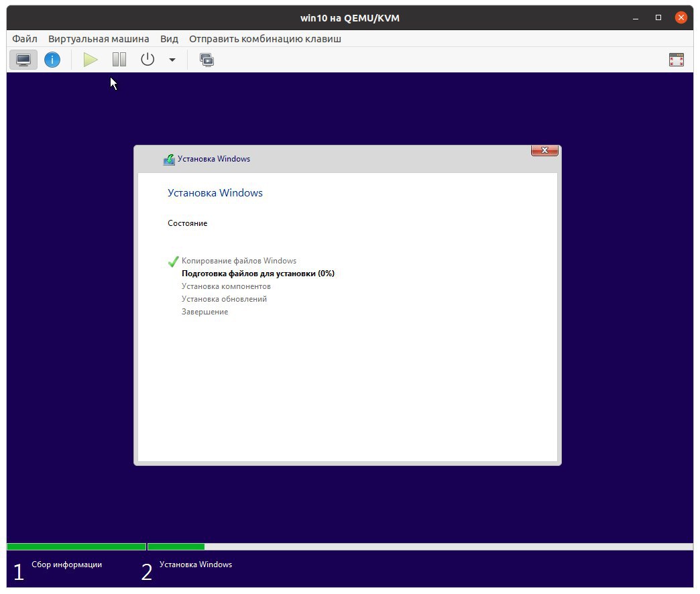This screenshot has width=700, height=594.
Task: Click the Сбор информации progress bar segment
Action: [x=76, y=546]
